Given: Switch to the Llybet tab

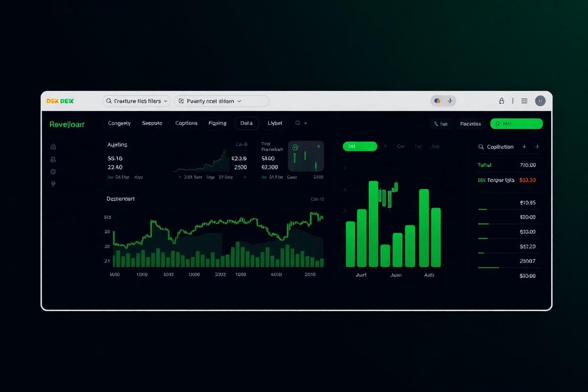Looking at the screenshot, I should click(x=275, y=123).
